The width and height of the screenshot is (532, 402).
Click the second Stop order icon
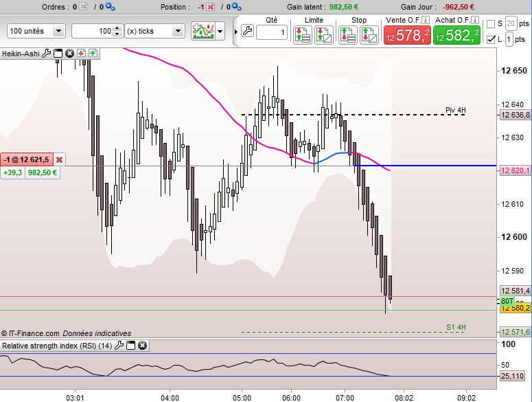(369, 34)
